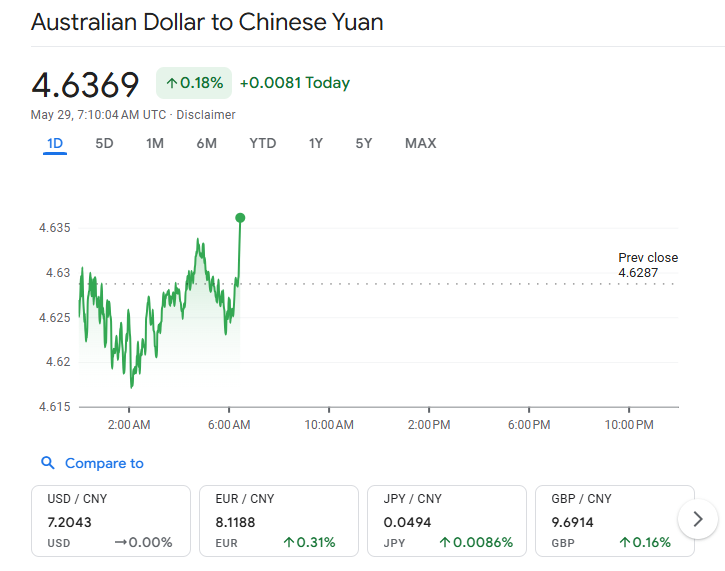Click the EUR up arrow next to 0.31%

(289, 542)
